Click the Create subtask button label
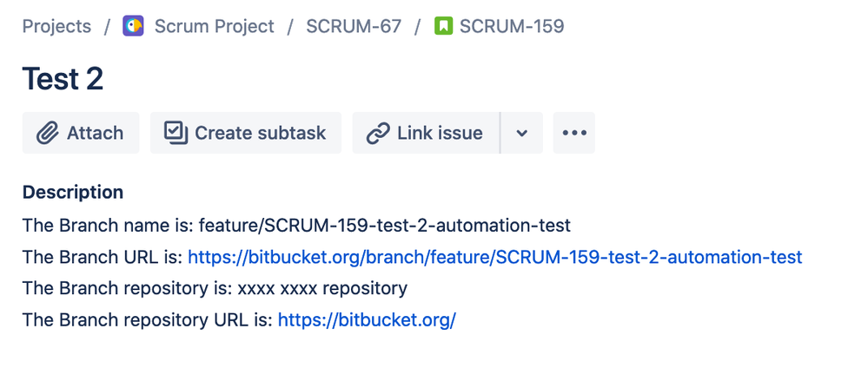Screen dimensions: 868x368 point(260,134)
